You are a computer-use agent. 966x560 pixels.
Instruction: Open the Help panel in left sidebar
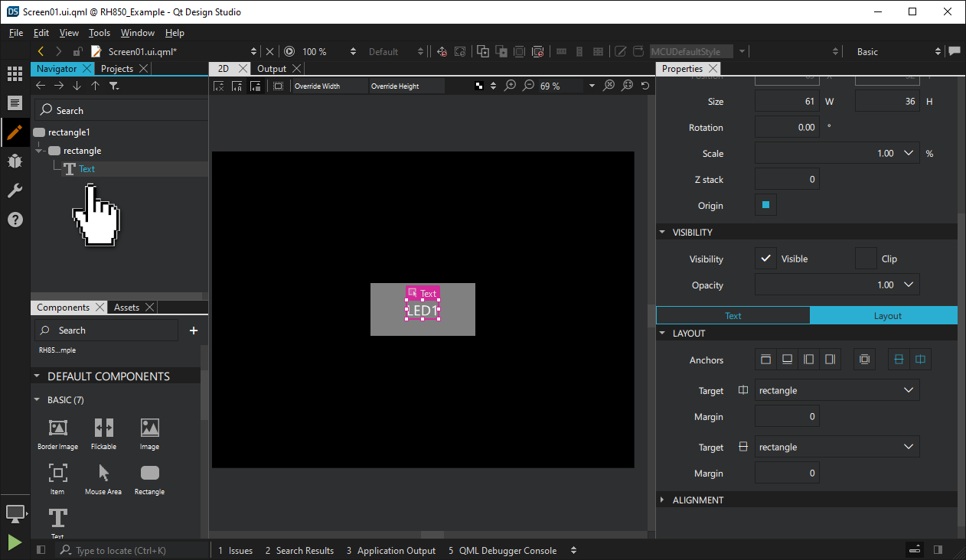(15, 220)
